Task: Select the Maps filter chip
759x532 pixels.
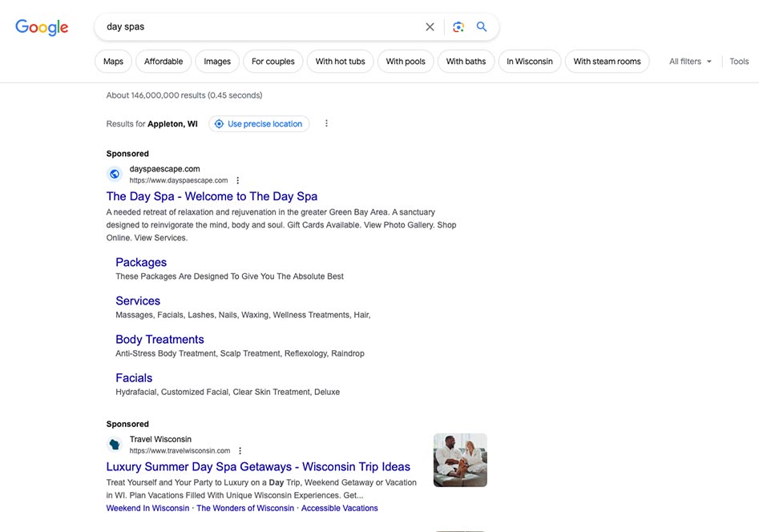Action: click(113, 62)
